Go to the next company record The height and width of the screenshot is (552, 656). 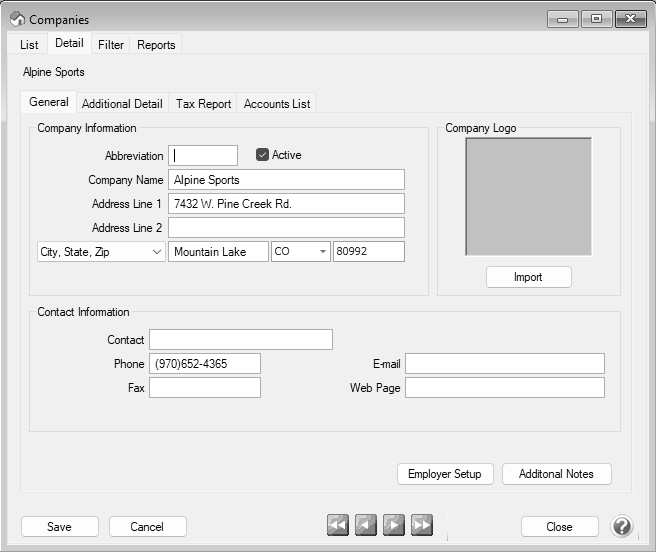[x=394, y=526]
